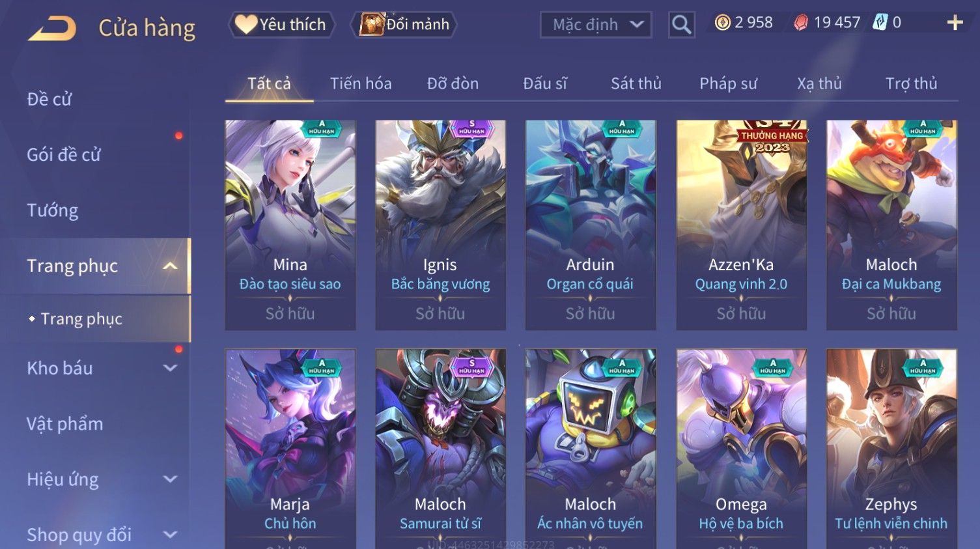This screenshot has width=980, height=549.
Task: Click the plus icon to add currency
Action: pyautogui.click(x=955, y=23)
